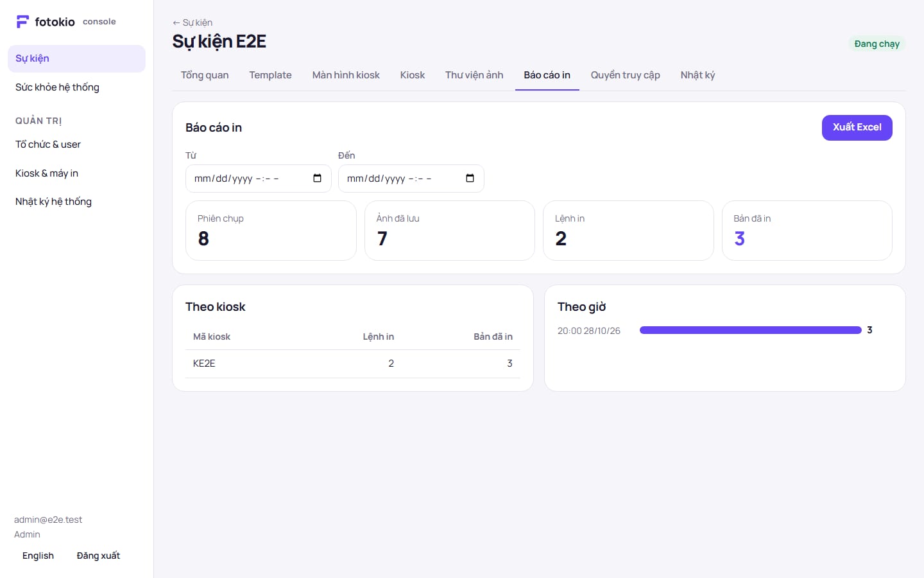Open Nhật ký hệ thống page
This screenshot has width=924, height=578.
[76, 202]
